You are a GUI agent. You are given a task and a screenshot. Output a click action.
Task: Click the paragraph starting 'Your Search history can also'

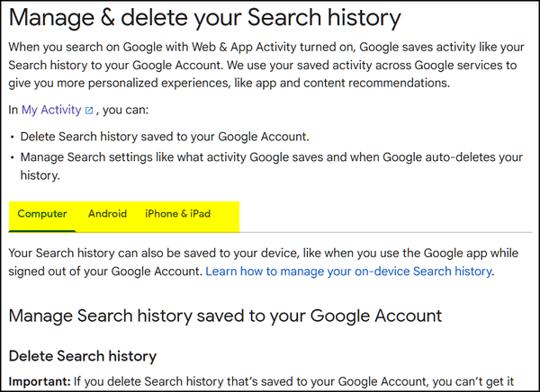[x=264, y=263]
